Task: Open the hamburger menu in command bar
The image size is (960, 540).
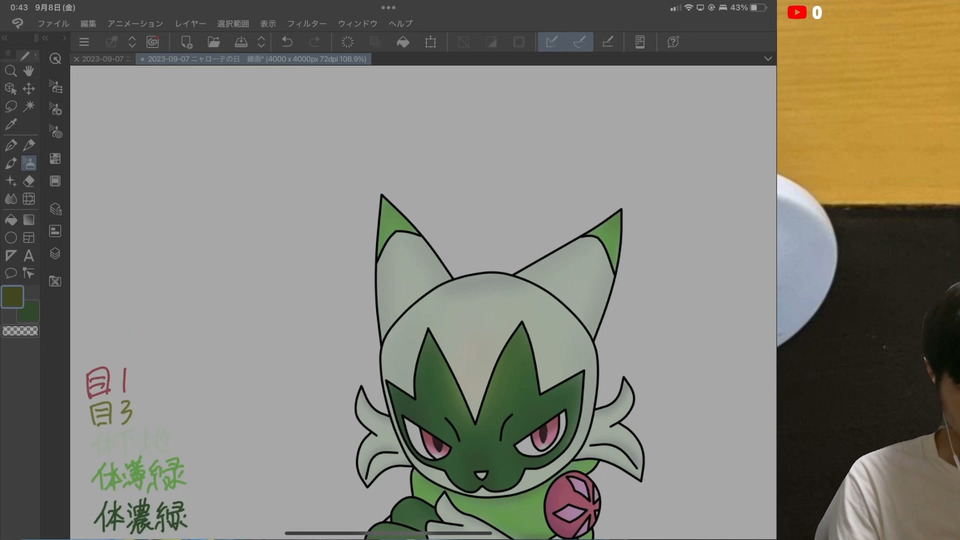Action: [84, 42]
